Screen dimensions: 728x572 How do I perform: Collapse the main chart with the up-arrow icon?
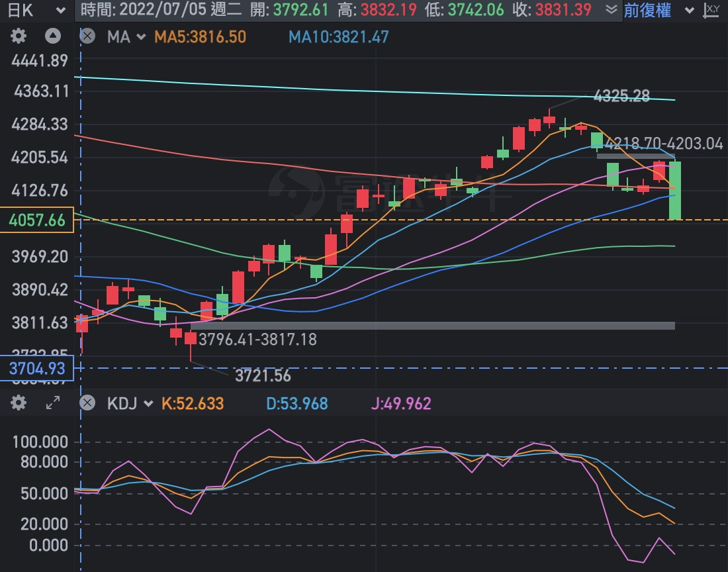[x=53, y=36]
